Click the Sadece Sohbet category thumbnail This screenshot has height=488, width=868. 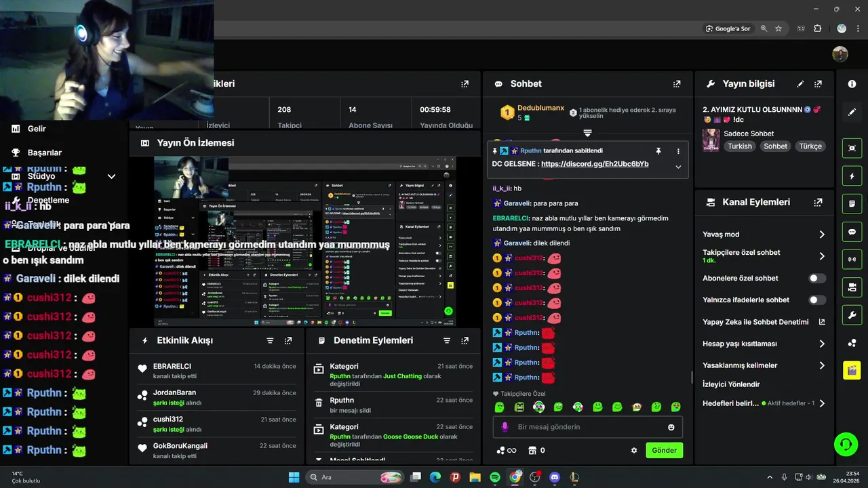click(x=711, y=140)
